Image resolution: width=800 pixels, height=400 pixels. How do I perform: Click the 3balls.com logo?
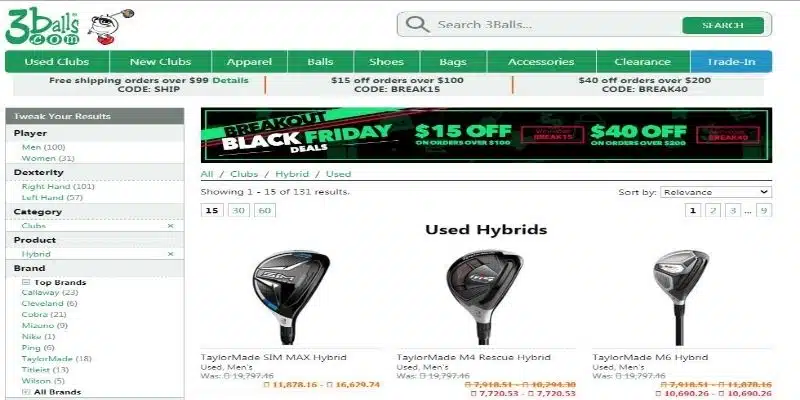pos(43,27)
